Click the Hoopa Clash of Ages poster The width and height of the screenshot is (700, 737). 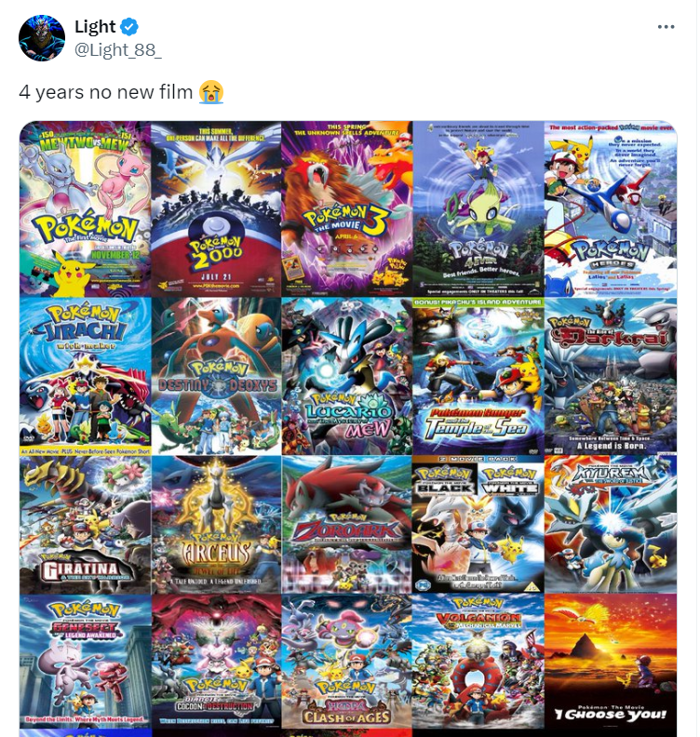pyautogui.click(x=347, y=662)
